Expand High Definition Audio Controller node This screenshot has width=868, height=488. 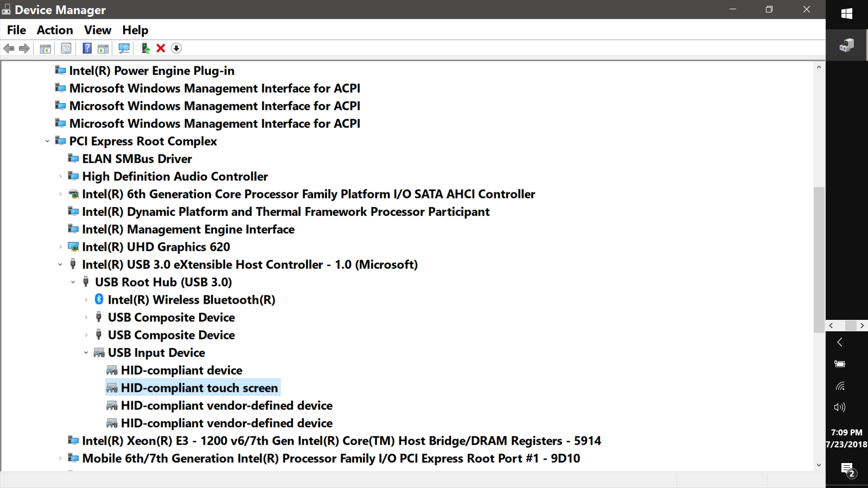[x=60, y=177]
